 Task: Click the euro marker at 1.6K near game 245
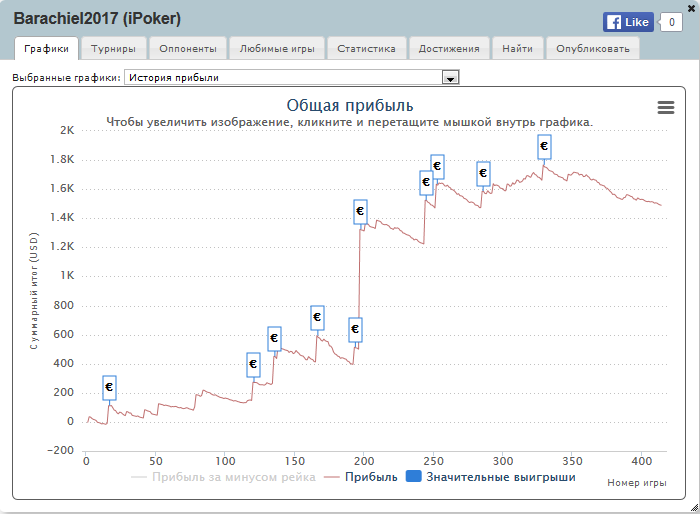426,183
